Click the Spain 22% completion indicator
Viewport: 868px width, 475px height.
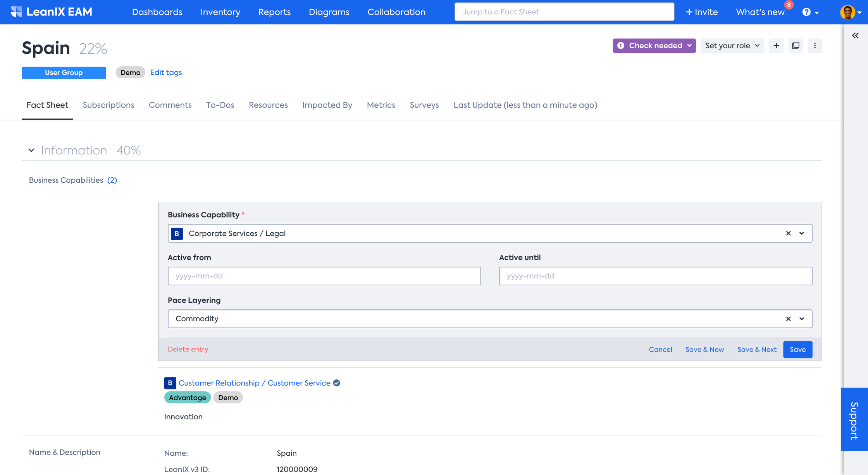click(93, 49)
